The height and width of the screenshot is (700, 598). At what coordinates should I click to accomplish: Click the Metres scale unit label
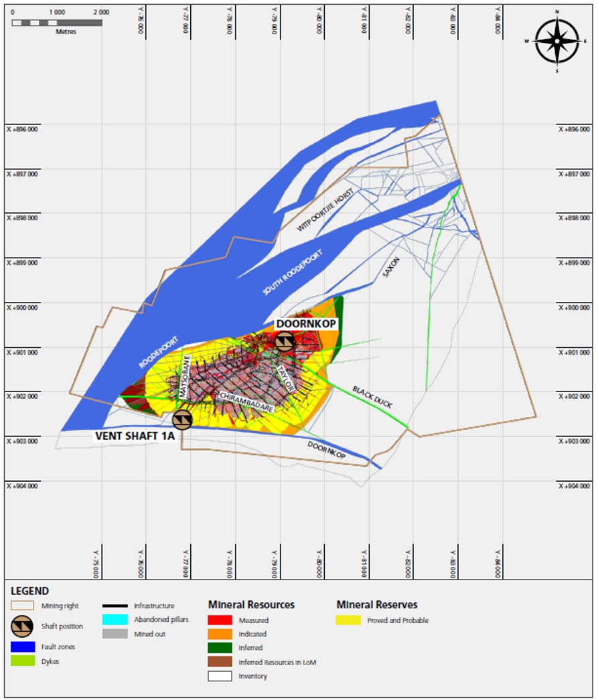pos(66,31)
